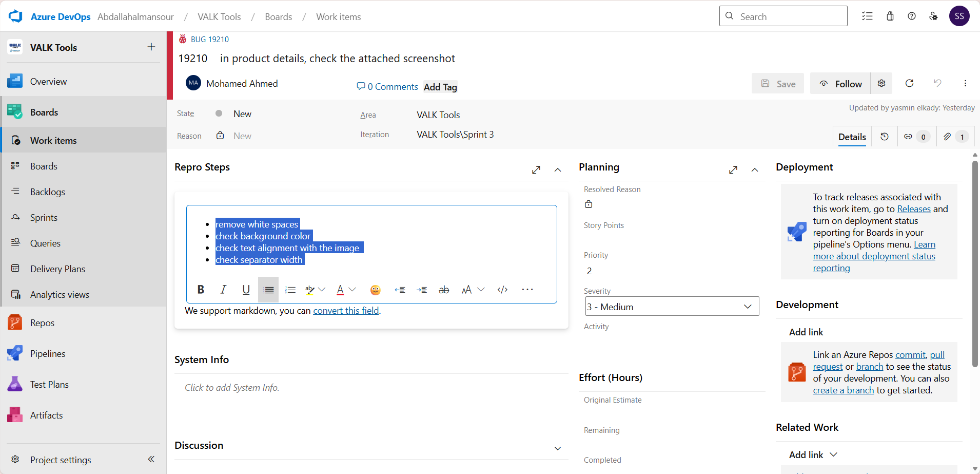Click the code snippet icon
Viewport: 980px width, 474px height.
tap(502, 290)
